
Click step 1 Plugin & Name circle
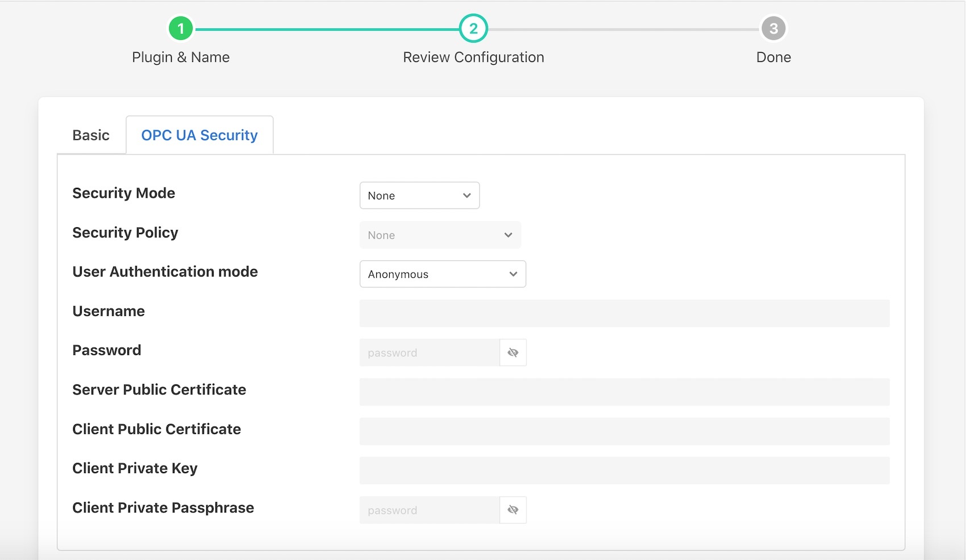181,27
